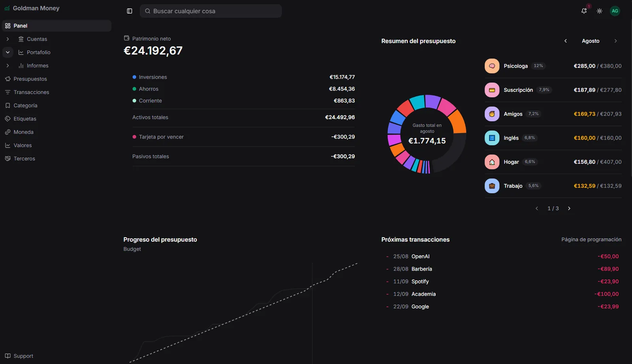Click the Spotify upcoming transaction
This screenshot has height=364, width=632.
pos(502,281)
